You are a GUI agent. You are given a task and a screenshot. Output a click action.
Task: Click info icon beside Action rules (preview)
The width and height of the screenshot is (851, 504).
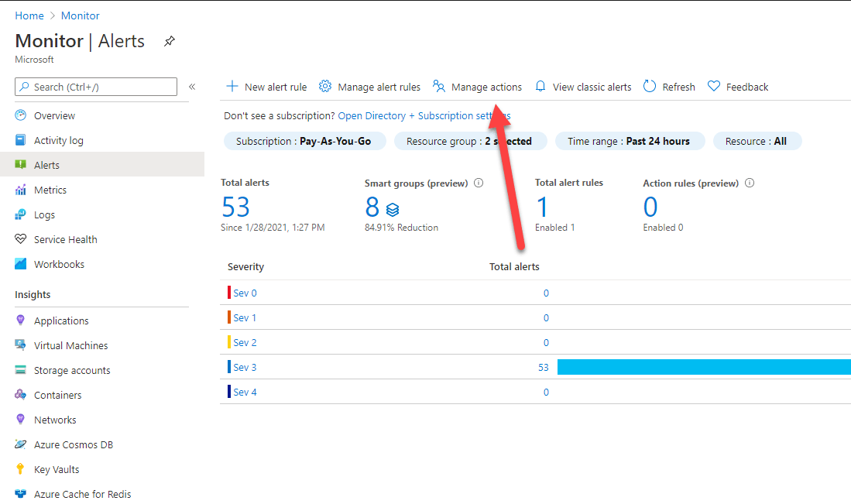[x=750, y=183]
